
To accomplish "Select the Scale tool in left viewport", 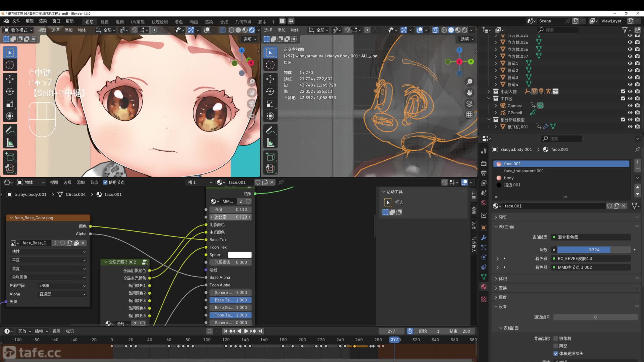I will (x=10, y=104).
